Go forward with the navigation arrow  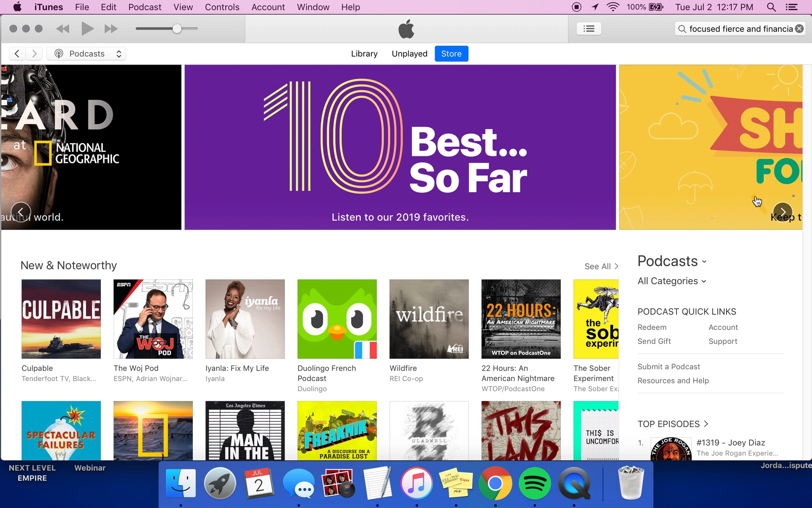34,54
